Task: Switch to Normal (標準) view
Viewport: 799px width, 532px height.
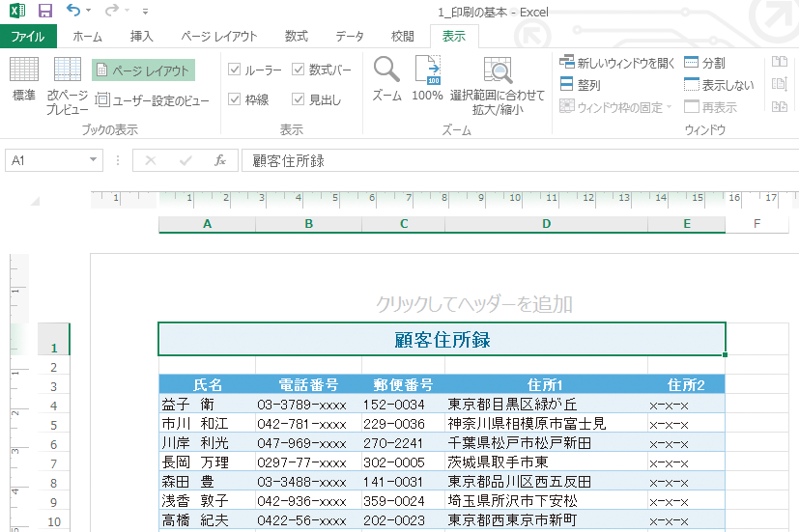Action: tap(24, 79)
